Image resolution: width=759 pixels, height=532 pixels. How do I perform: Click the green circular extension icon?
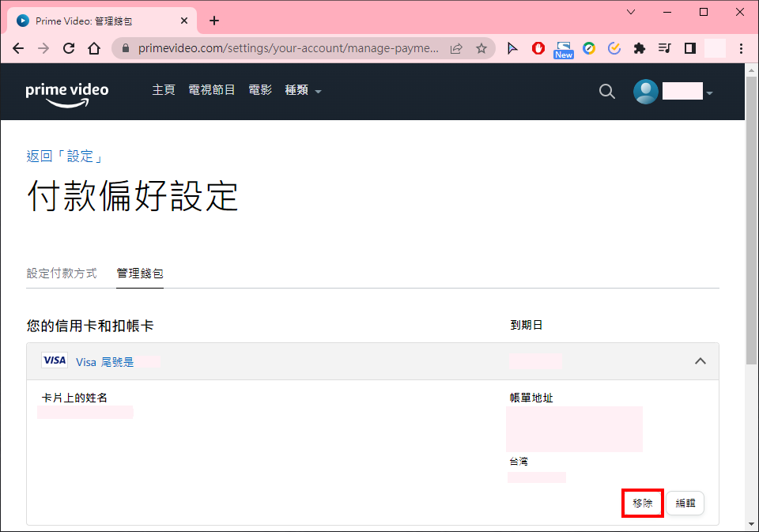(x=589, y=48)
